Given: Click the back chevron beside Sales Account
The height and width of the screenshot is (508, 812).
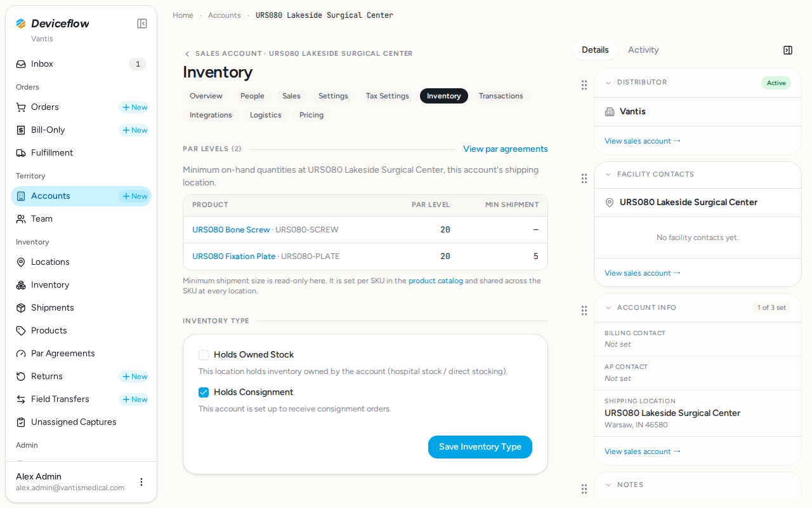Looking at the screenshot, I should click(187, 54).
